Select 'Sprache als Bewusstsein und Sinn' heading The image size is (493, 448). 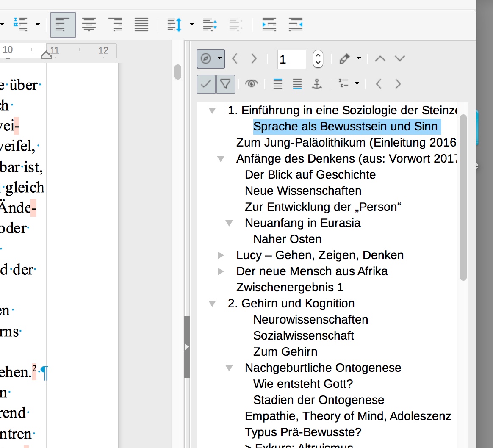pos(345,126)
